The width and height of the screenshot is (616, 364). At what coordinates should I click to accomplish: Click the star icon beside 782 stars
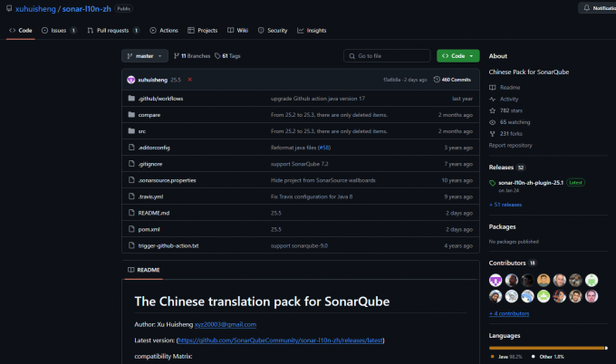[x=492, y=110]
